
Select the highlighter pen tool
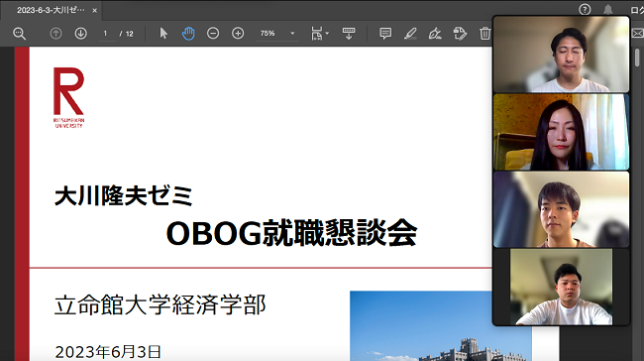coord(410,34)
